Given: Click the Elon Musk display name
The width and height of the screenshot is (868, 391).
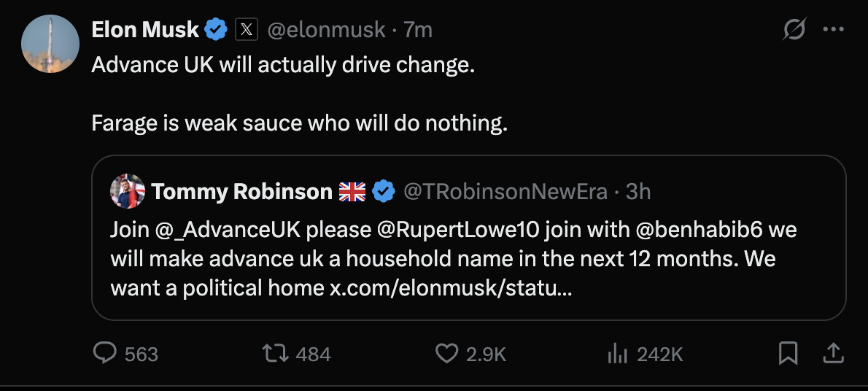Looking at the screenshot, I should 145,30.
